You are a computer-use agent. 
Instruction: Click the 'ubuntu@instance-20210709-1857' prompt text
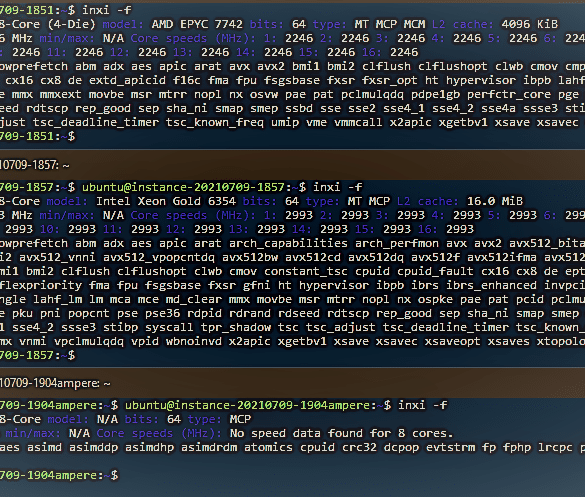click(183, 187)
